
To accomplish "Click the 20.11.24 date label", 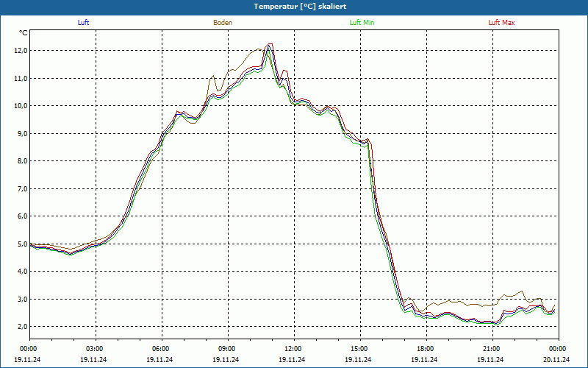I will (x=556, y=359).
